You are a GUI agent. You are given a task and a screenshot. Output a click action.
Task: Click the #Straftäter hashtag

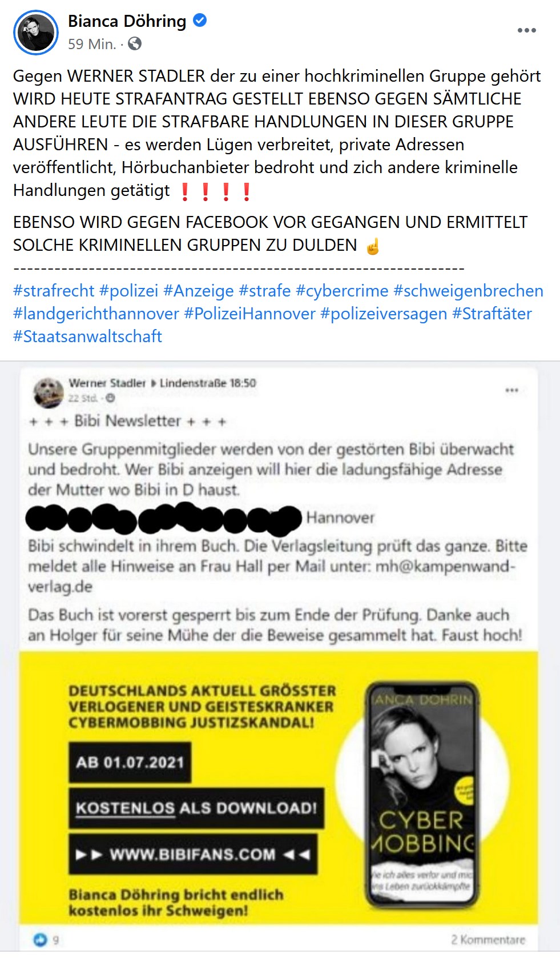click(492, 314)
